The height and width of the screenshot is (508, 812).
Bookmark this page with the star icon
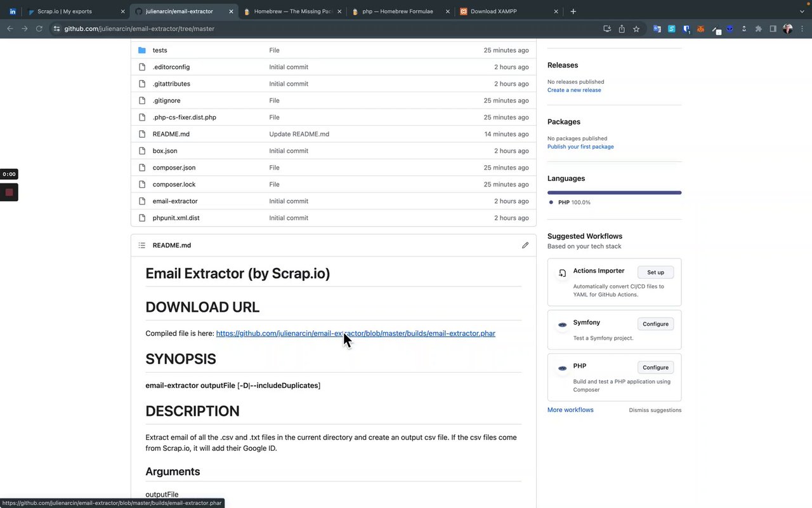(636, 29)
